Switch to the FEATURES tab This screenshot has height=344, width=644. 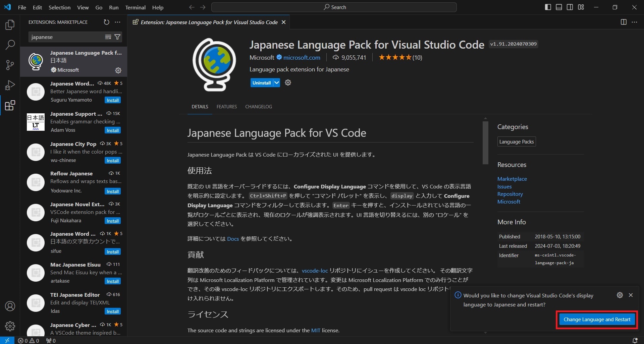tap(226, 107)
